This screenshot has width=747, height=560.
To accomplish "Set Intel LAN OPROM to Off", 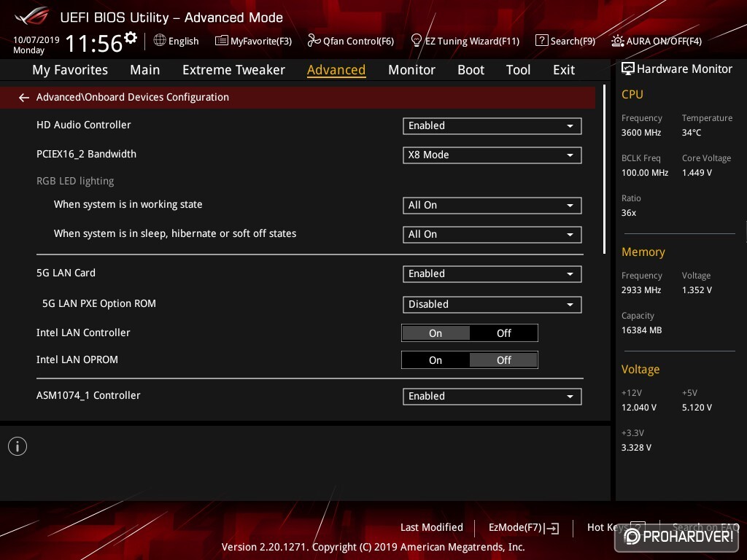I will pos(503,360).
